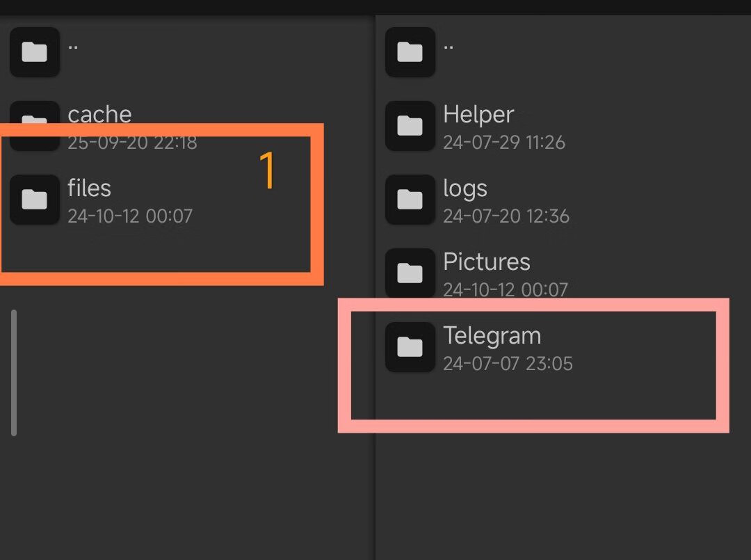The width and height of the screenshot is (751, 560).
Task: Click the right pane parent directory folder icon
Action: tap(410, 51)
